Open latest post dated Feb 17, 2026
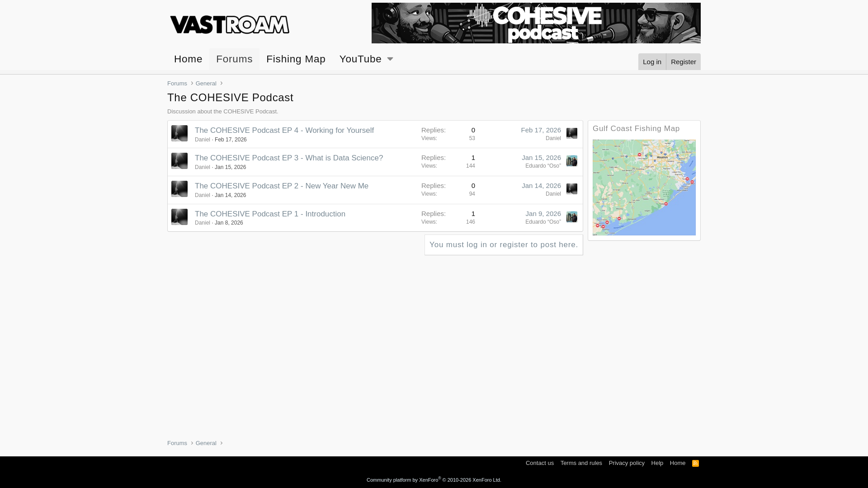Viewport: 868px width, 488px height. click(x=541, y=130)
